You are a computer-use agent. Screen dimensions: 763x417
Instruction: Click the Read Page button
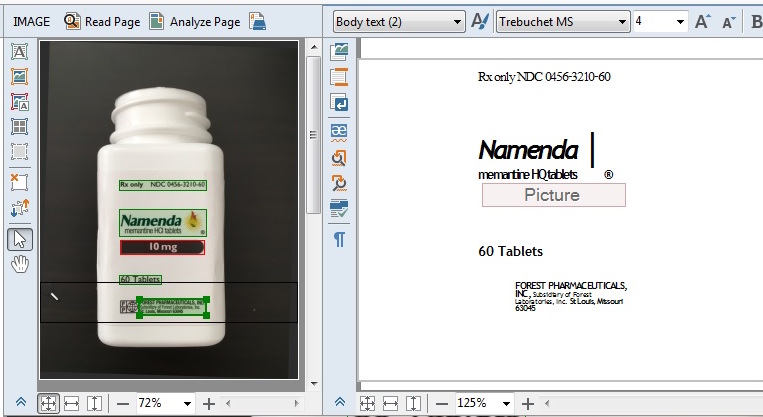[x=100, y=21]
